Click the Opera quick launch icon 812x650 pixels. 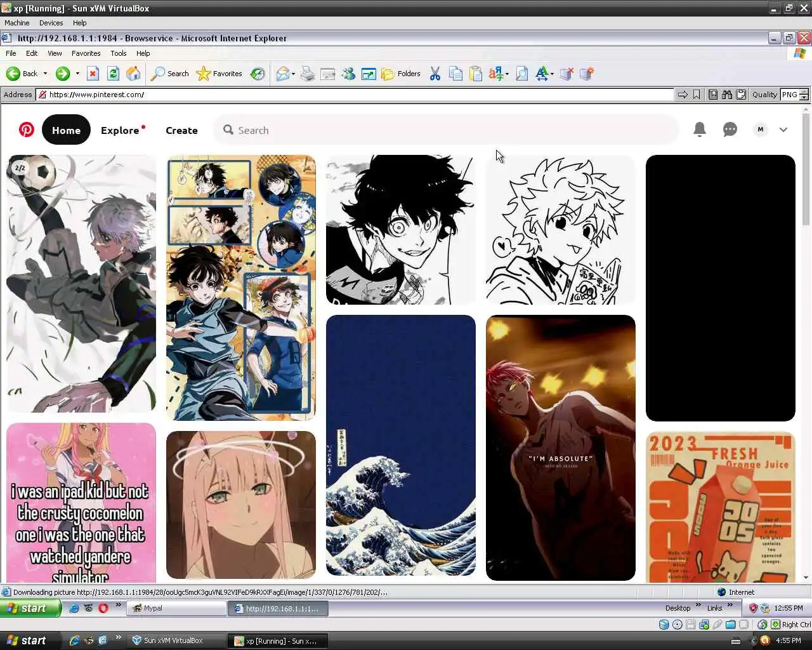[103, 608]
